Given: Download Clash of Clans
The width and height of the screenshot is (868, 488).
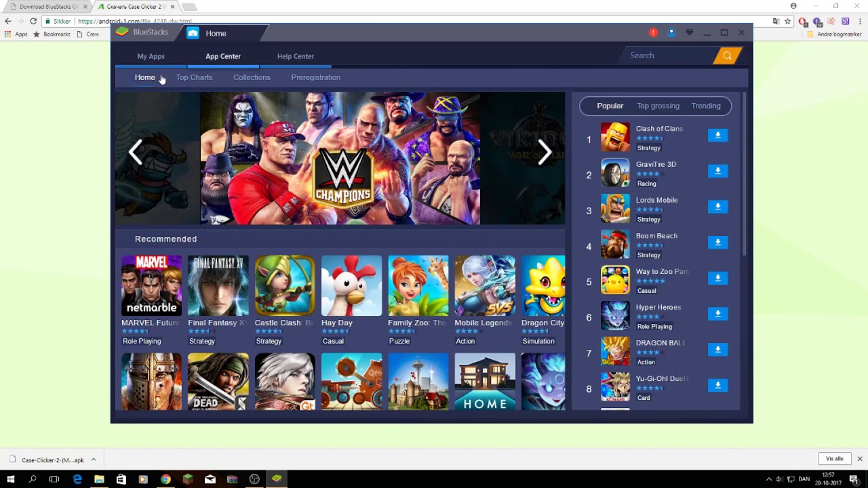Looking at the screenshot, I should coord(717,136).
